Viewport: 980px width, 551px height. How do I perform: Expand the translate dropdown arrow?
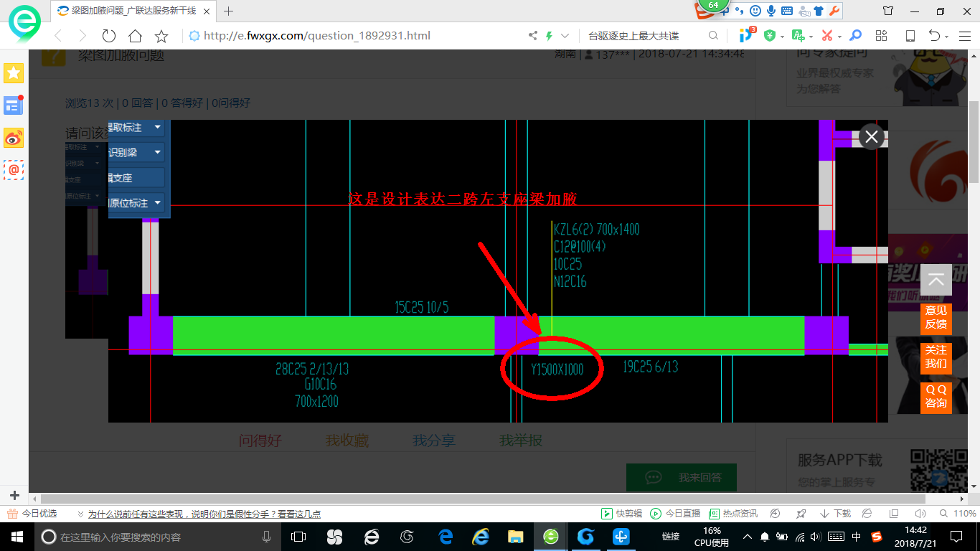coord(811,37)
